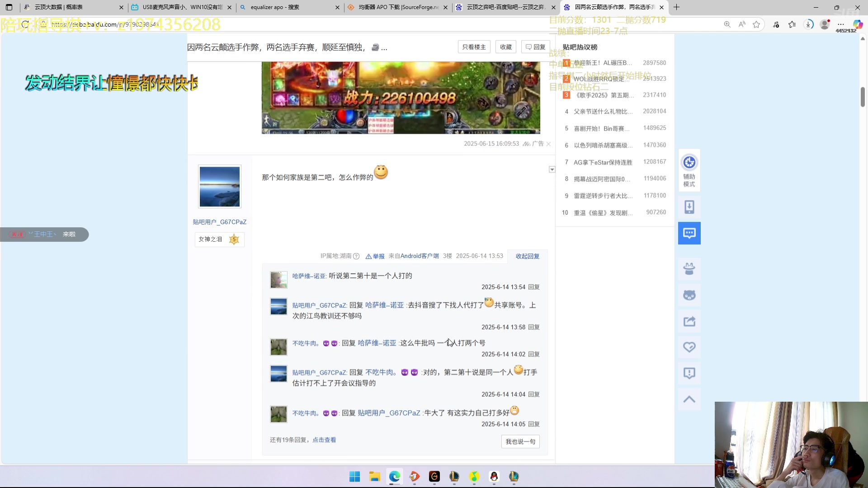The height and width of the screenshot is (488, 868).
Task: Open the tab actions icon at top left
Action: 9,7
